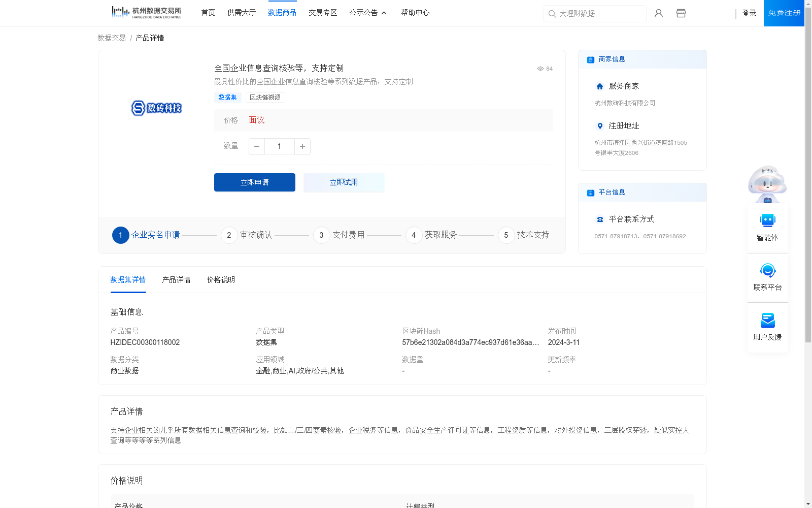Click step 1 企业实名申请
This screenshot has width=812, height=508.
146,235
